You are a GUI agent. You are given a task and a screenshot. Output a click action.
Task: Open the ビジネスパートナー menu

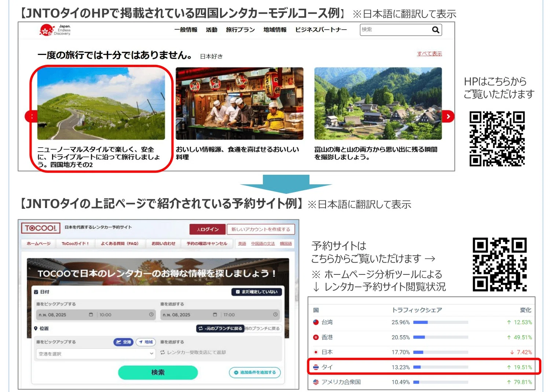[321, 30]
